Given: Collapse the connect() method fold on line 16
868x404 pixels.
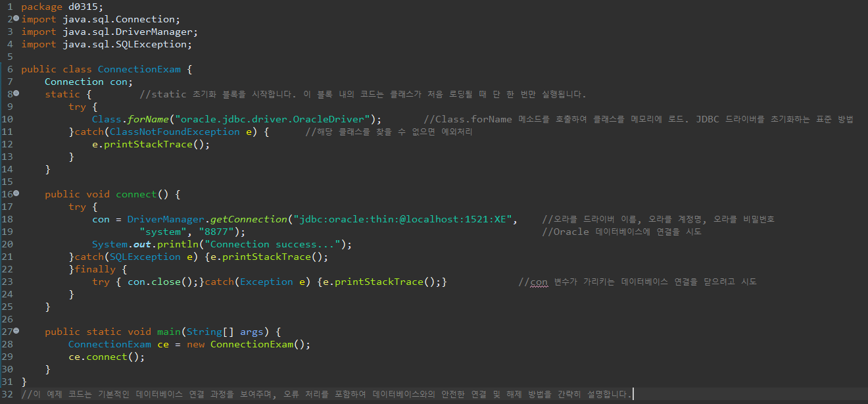Looking at the screenshot, I should coord(16,194).
